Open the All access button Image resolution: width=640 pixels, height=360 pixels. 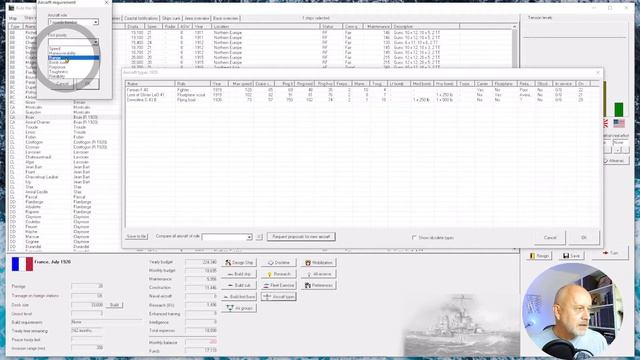(x=318, y=274)
